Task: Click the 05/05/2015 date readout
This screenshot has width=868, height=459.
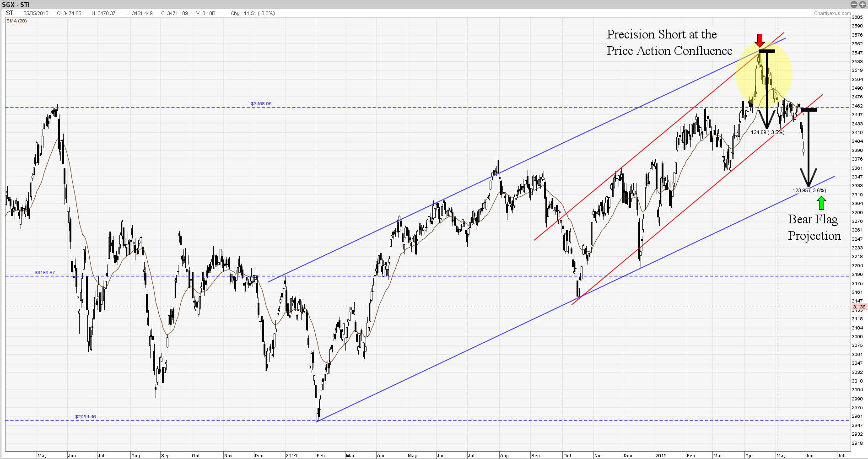Action: [x=36, y=13]
